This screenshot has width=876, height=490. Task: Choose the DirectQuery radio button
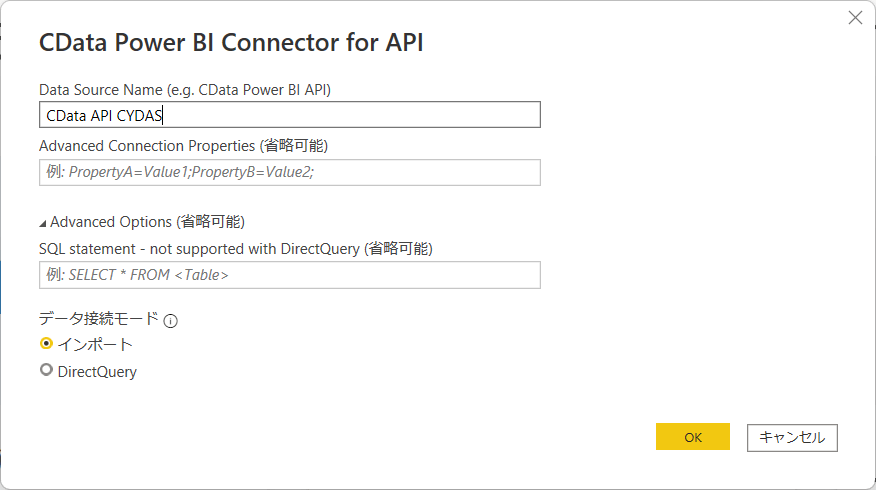[46, 371]
